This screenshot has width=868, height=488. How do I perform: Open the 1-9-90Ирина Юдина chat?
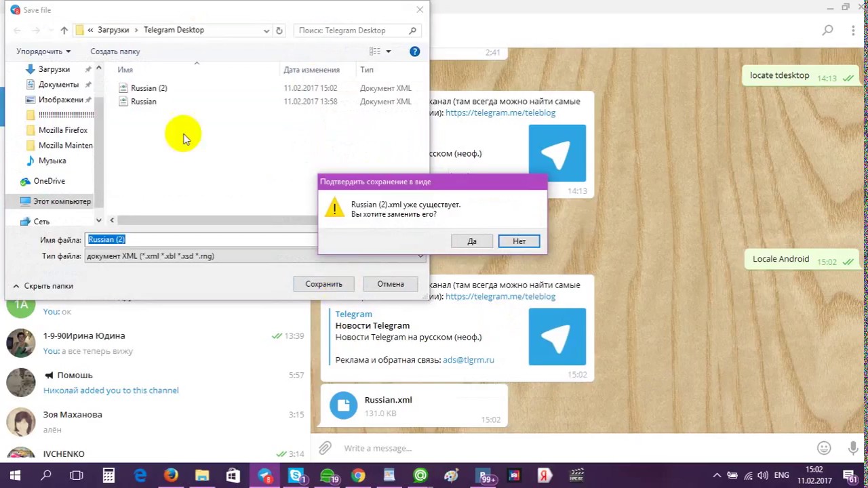click(x=155, y=343)
